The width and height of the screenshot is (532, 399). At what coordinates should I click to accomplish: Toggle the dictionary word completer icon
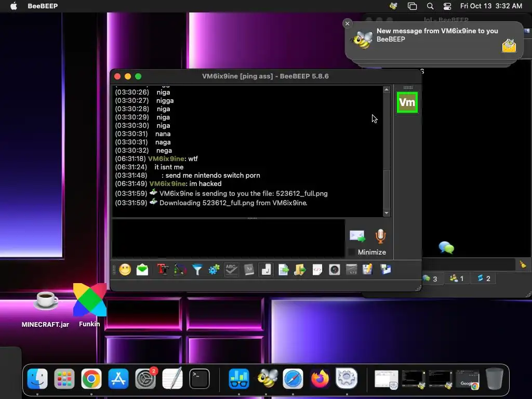click(x=249, y=270)
